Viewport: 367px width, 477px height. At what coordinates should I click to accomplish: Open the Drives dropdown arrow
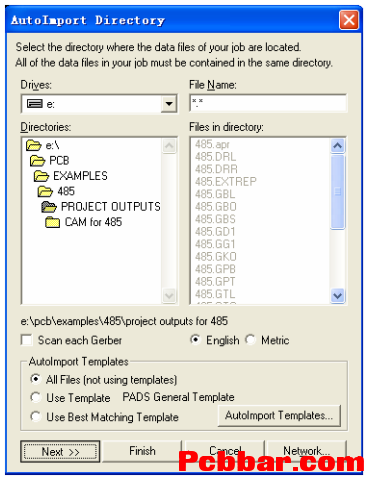pyautogui.click(x=169, y=104)
